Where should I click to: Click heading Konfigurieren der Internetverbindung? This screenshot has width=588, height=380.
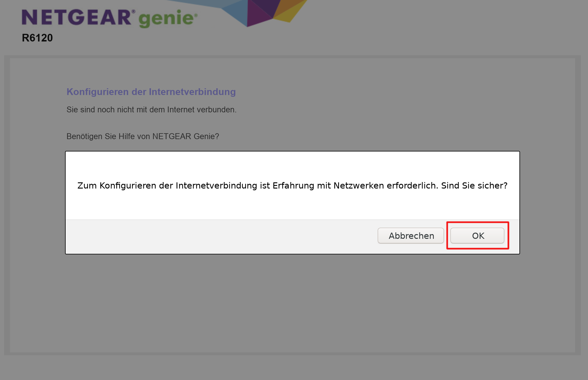(x=151, y=92)
